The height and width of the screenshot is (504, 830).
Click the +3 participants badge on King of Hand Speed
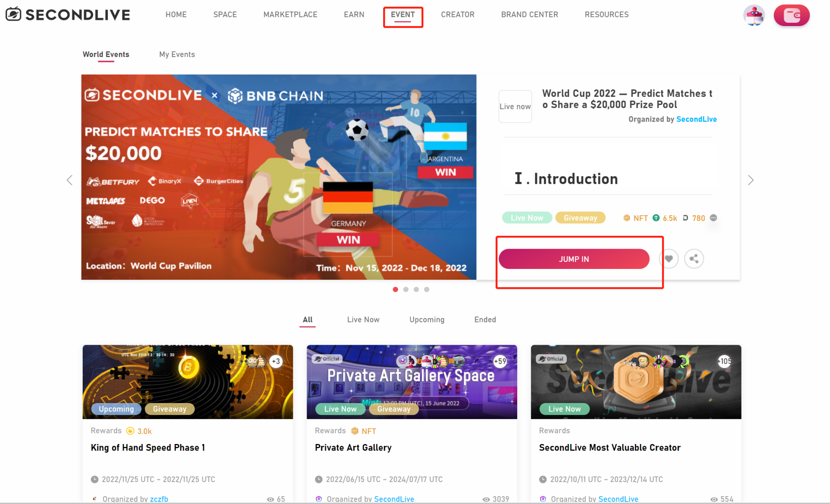(x=276, y=361)
